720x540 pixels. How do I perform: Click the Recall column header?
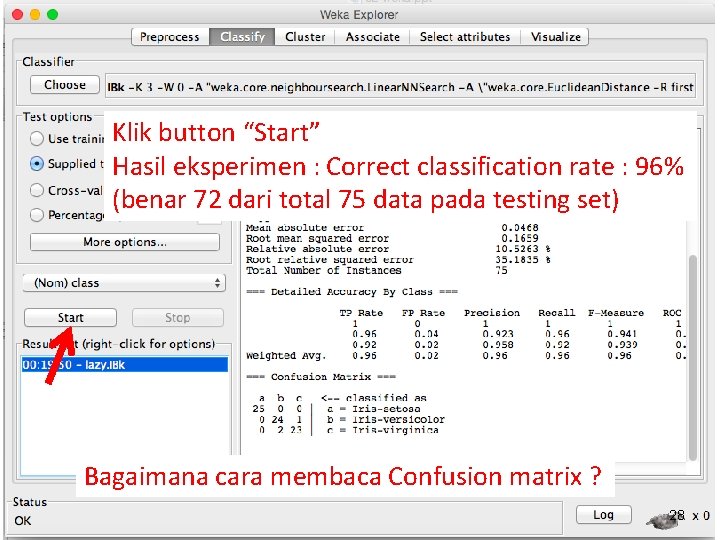click(x=557, y=313)
